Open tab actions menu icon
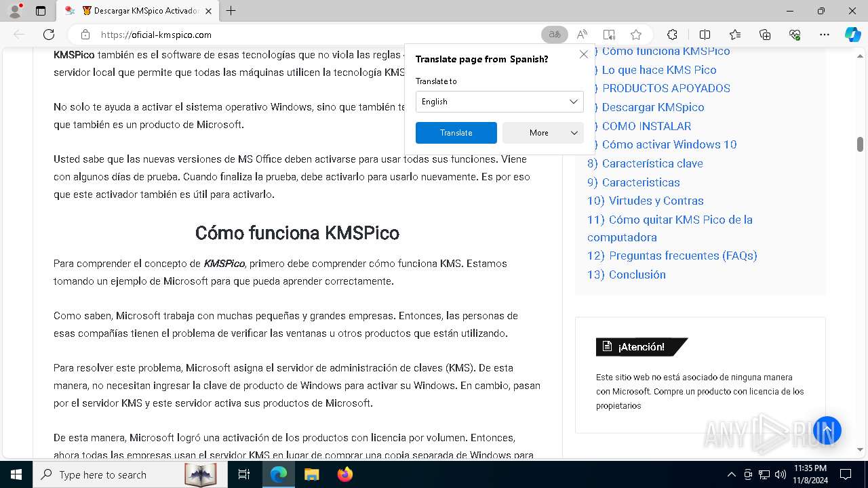The image size is (868, 488). click(41, 11)
